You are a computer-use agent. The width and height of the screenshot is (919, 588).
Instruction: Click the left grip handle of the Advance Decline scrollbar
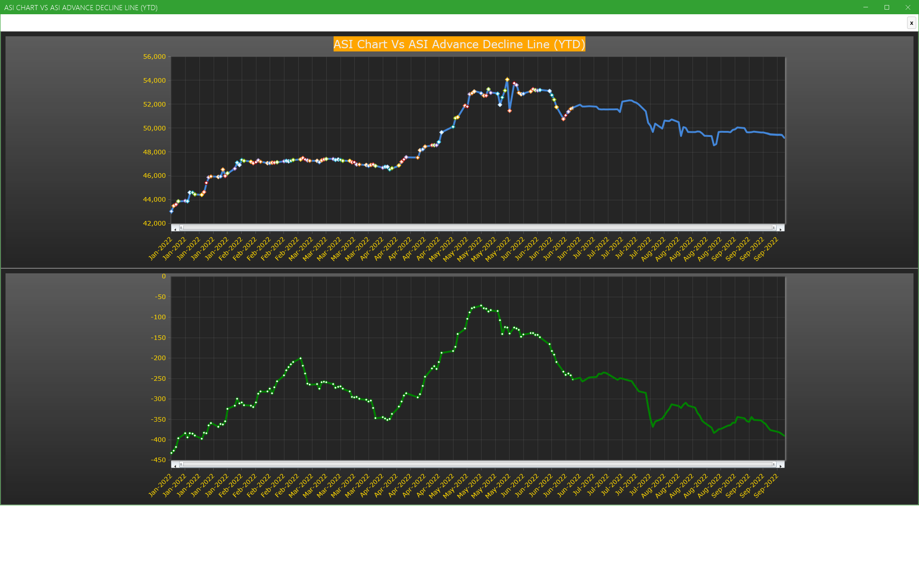click(181, 464)
